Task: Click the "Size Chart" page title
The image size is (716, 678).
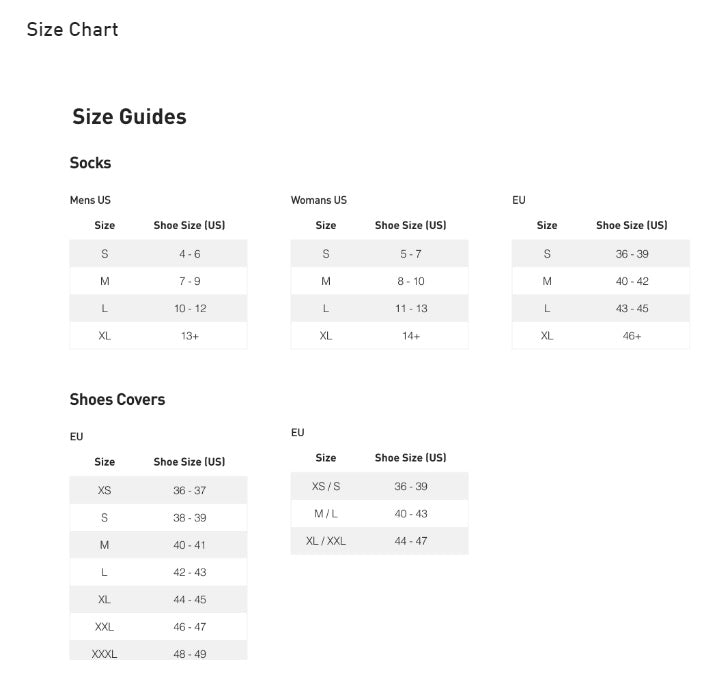Action: click(x=72, y=30)
